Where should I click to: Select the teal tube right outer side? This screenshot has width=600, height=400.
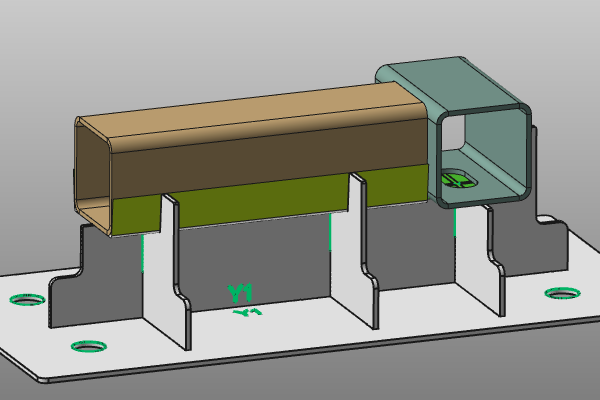tap(528, 150)
